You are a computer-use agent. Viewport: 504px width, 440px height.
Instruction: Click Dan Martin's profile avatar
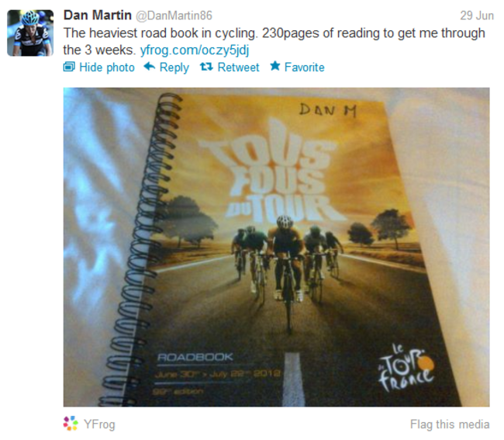point(30,33)
